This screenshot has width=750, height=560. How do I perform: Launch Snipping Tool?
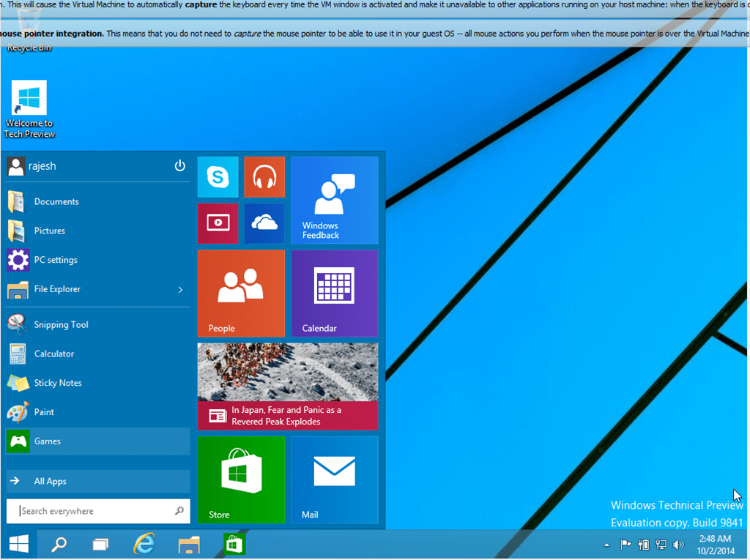98,324
